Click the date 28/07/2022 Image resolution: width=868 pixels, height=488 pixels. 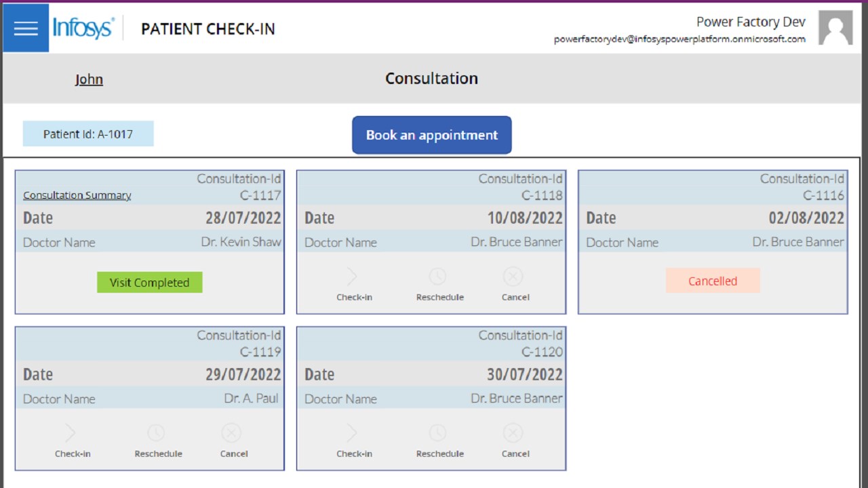(x=243, y=218)
